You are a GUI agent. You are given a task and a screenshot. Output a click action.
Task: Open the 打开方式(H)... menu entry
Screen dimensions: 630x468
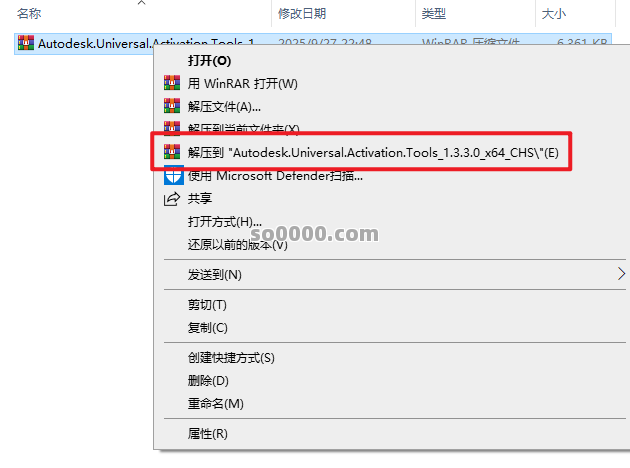click(225, 221)
